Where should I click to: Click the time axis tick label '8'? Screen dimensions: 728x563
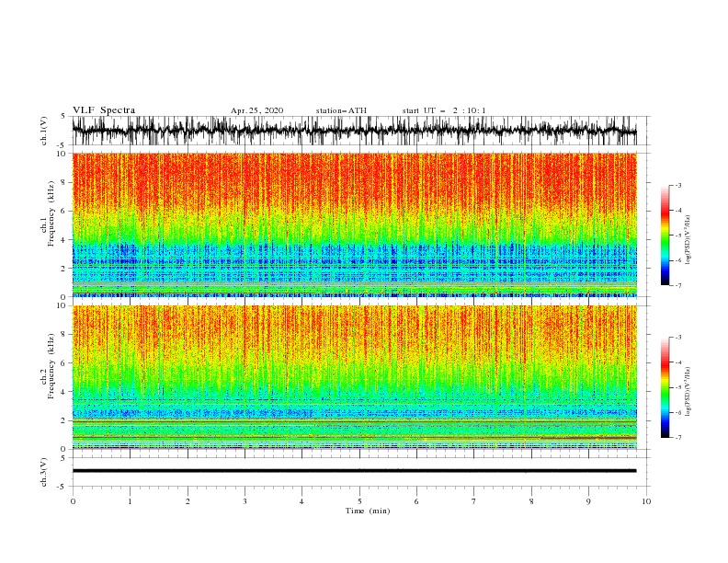coord(531,501)
